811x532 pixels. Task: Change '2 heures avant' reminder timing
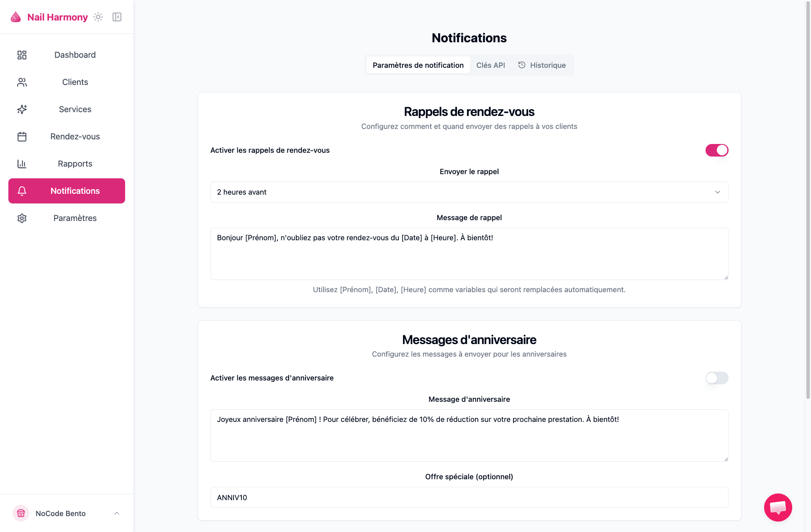click(x=469, y=192)
